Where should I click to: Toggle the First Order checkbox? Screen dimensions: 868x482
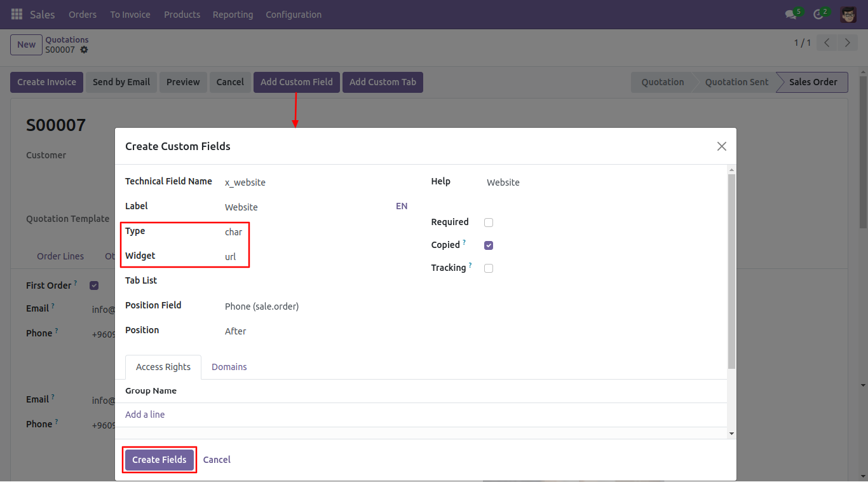coord(94,286)
